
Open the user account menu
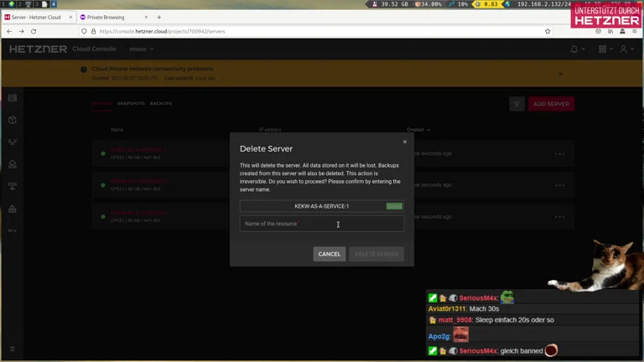click(626, 49)
